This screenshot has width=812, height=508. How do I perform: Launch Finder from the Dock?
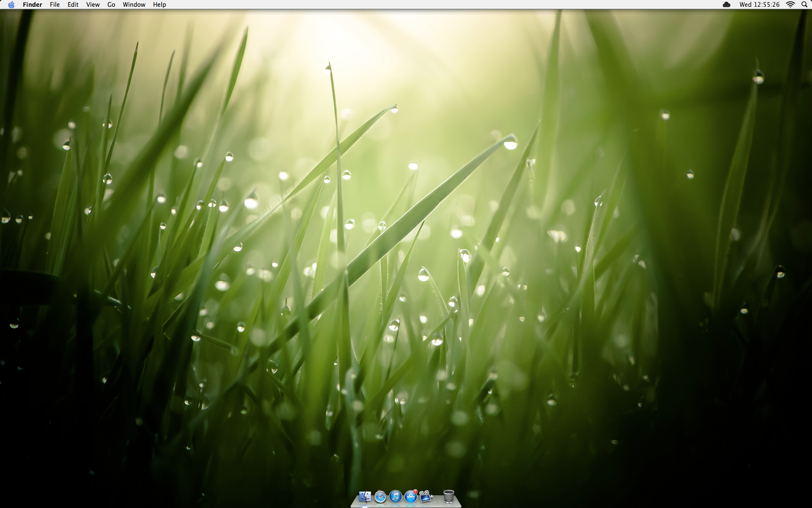pyautogui.click(x=365, y=497)
